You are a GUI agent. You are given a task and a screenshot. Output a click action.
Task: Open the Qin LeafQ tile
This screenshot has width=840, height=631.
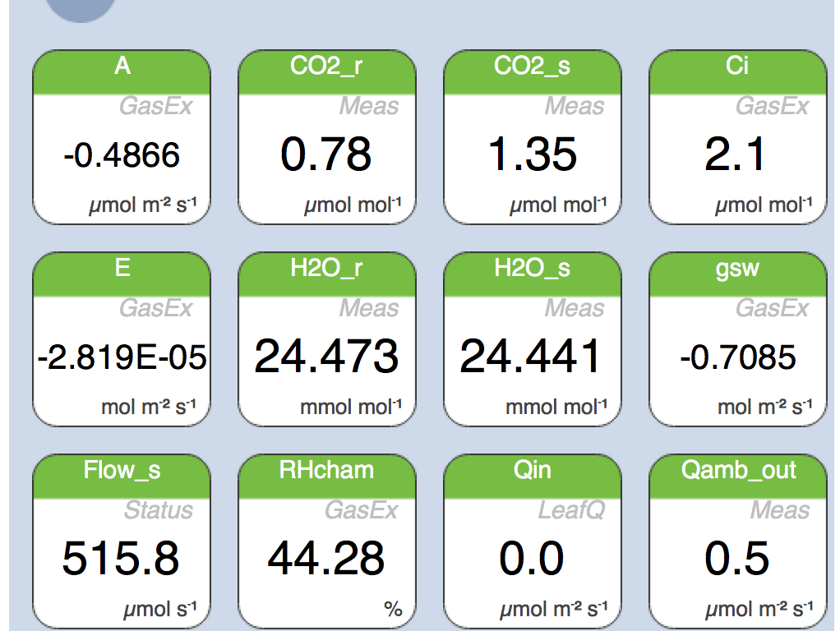pos(533,541)
